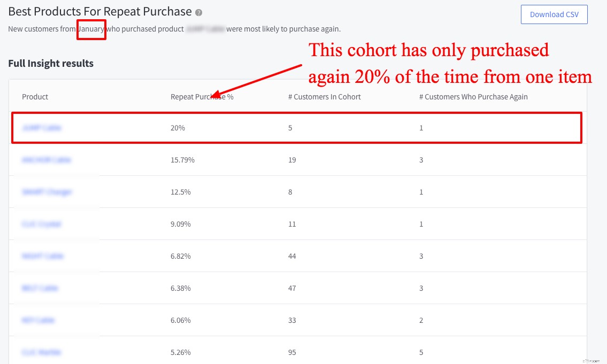This screenshot has width=607, height=364.
Task: Select the highlighted top cohort row
Action: click(296, 128)
